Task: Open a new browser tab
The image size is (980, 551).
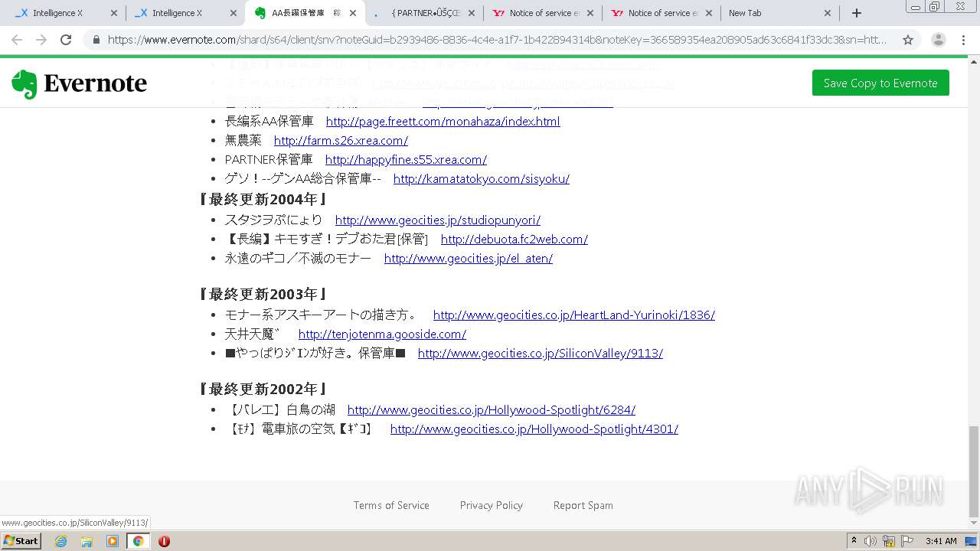Action: pos(857,13)
